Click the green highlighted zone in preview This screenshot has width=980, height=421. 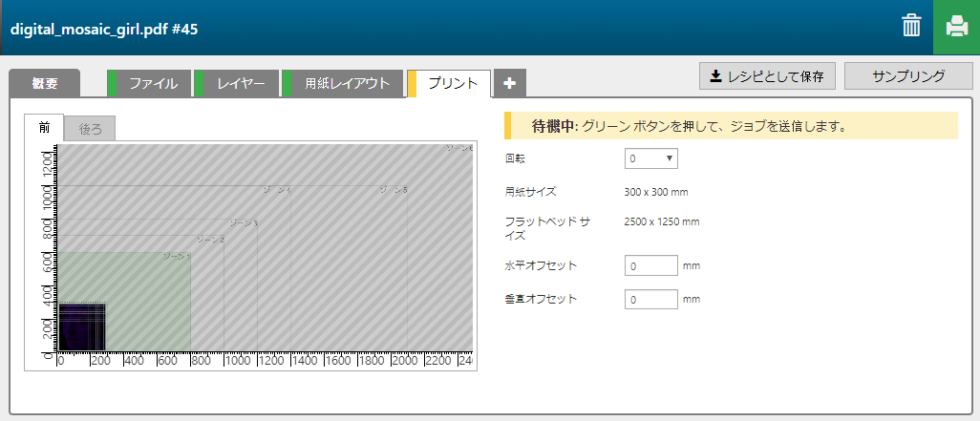(143, 296)
